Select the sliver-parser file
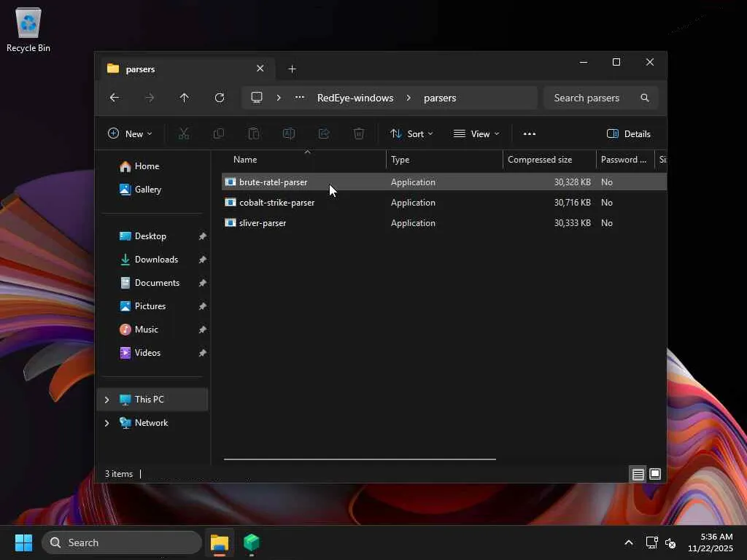Screen dimensions: 747x560 444,223
